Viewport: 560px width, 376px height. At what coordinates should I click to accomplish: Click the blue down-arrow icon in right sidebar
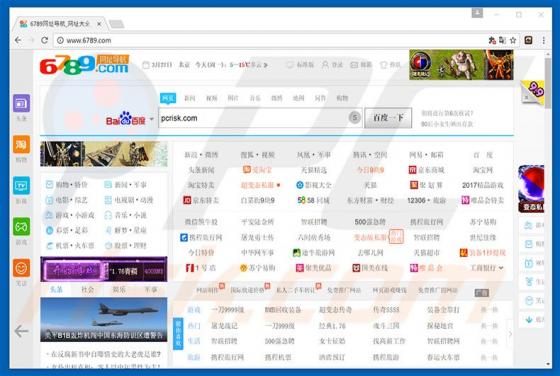coord(529,320)
